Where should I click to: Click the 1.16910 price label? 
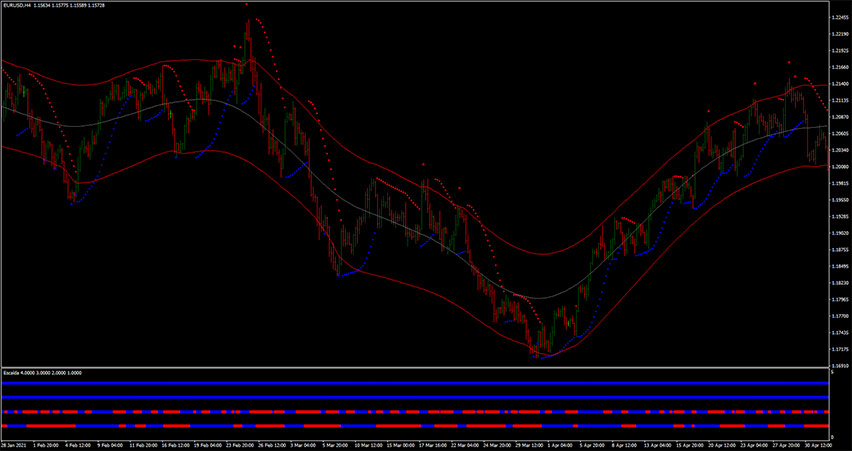click(840, 366)
